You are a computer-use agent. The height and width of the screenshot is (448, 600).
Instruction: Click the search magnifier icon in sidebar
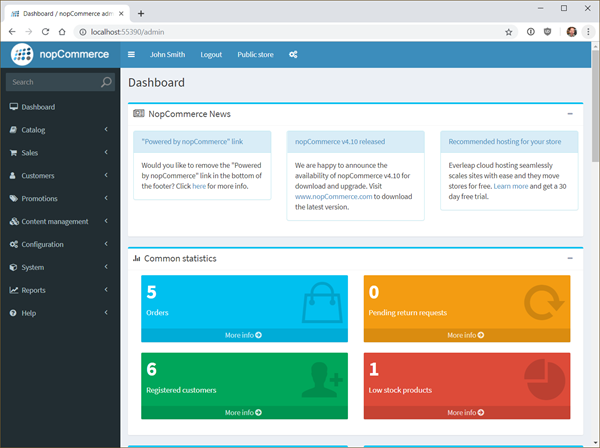(x=107, y=82)
